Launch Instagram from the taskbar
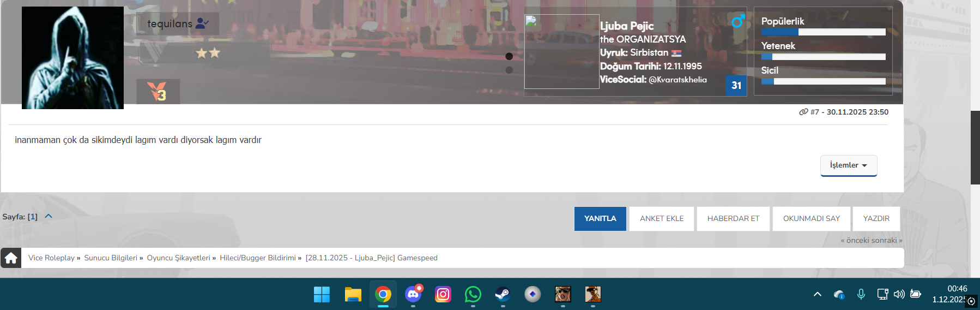 click(443, 295)
